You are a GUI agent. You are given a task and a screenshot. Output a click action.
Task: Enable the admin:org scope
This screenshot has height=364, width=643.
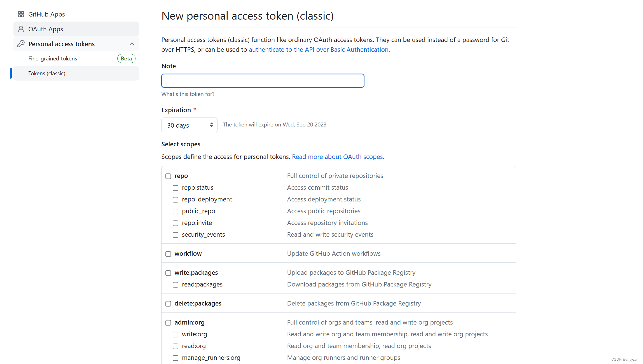pos(168,323)
